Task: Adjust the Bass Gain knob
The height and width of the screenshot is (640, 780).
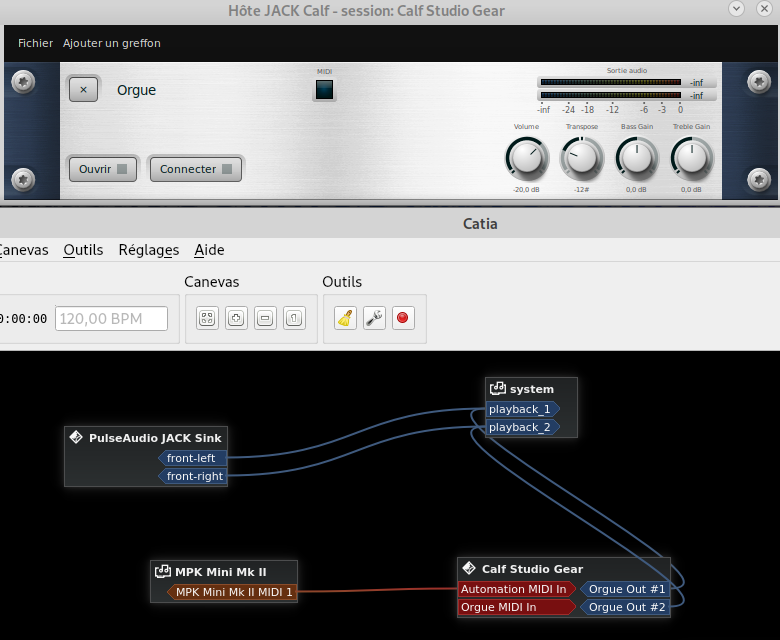Action: tap(637, 159)
